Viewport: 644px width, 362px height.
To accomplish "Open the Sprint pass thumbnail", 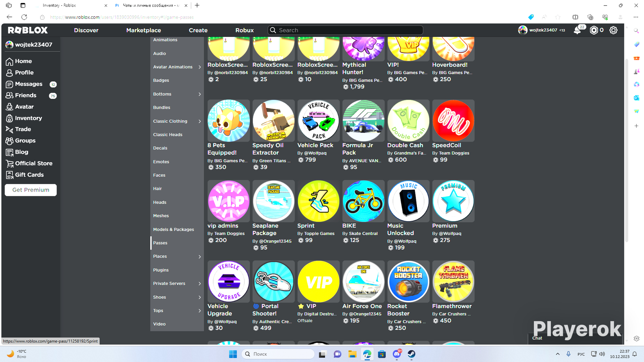I will tap(318, 201).
